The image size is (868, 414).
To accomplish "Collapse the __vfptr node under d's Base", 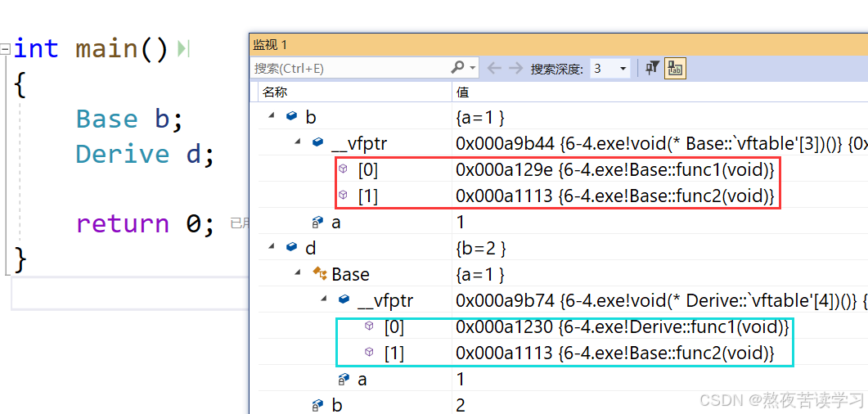I will [x=325, y=300].
